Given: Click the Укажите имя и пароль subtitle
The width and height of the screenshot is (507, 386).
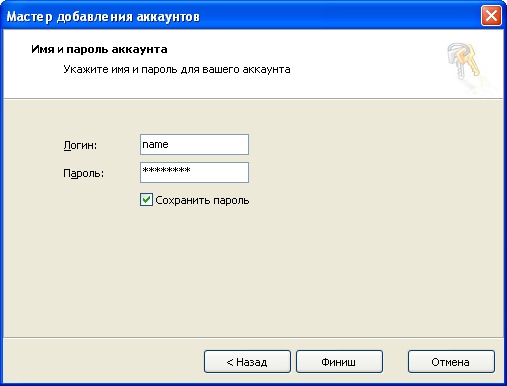Looking at the screenshot, I should pos(177,69).
